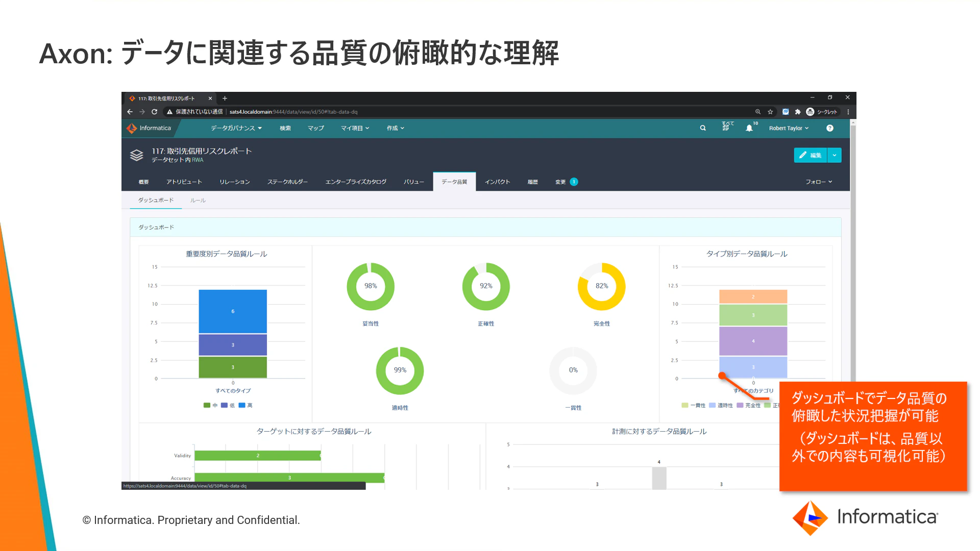Click the stacked layers dataset icon
This screenshot has height=551, width=980.
(136, 155)
